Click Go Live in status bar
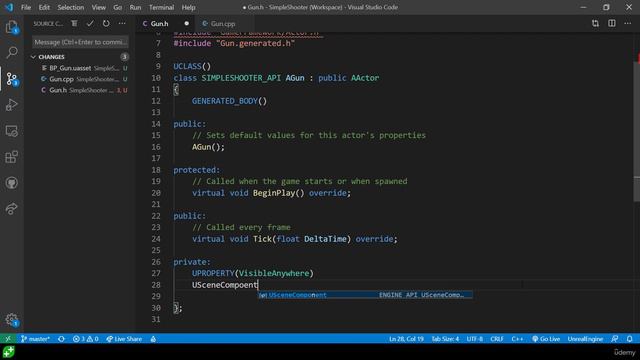This screenshot has height=360, width=640. pos(546,339)
